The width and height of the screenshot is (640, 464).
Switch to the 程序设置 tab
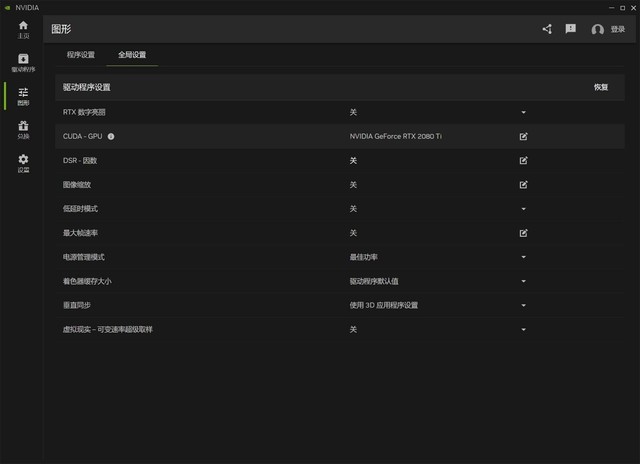point(81,55)
